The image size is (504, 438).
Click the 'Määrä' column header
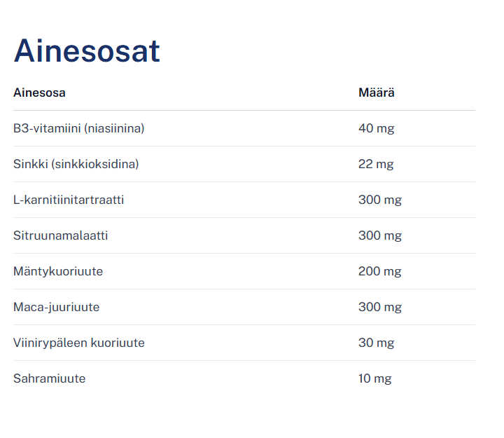(x=377, y=93)
